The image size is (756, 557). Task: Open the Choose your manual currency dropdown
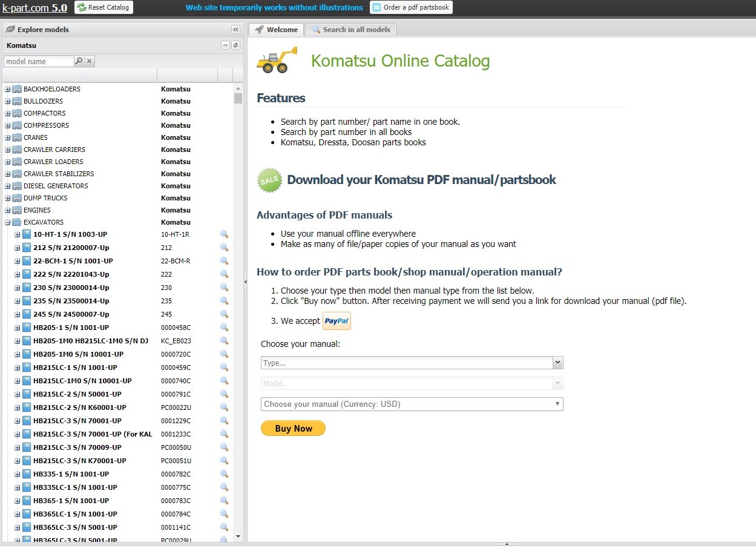coord(412,404)
